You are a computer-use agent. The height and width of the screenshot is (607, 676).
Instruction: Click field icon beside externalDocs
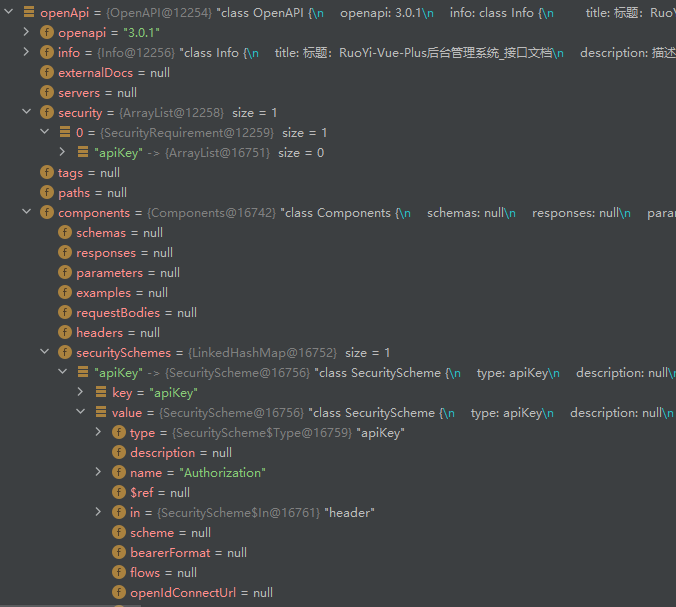click(x=47, y=72)
